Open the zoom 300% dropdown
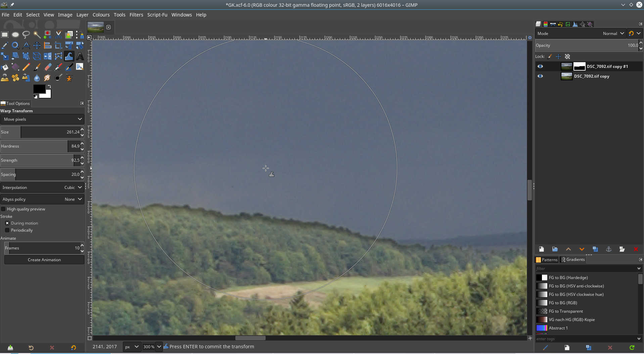644x354 pixels. tap(159, 347)
